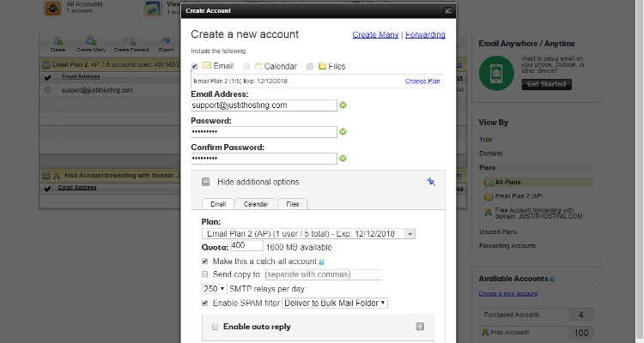Toggle Enable SPAM filter checkbox
Screen dimensions: 644x343
pyautogui.click(x=204, y=304)
